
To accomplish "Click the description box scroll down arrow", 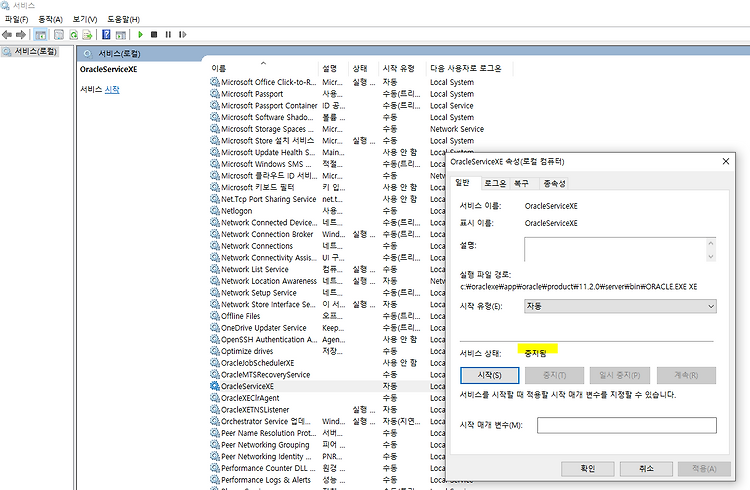I will pyautogui.click(x=711, y=256).
